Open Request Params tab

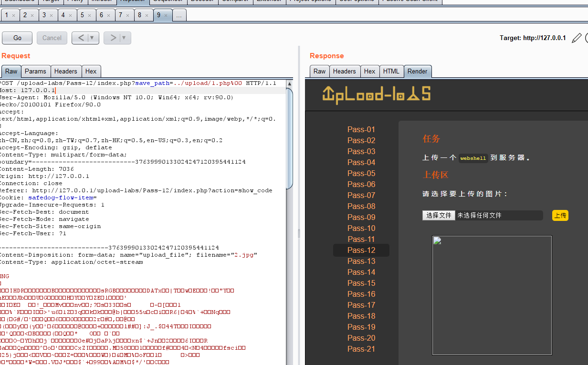point(35,71)
